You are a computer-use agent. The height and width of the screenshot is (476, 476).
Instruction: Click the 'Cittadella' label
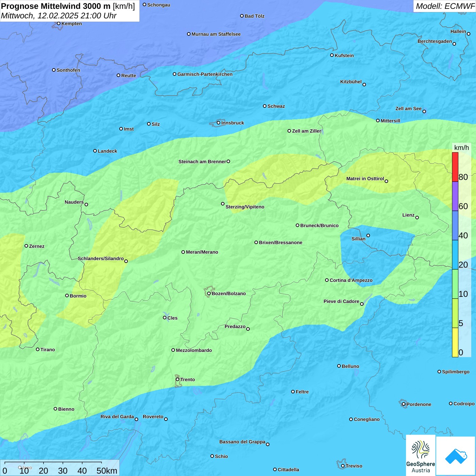288,470
